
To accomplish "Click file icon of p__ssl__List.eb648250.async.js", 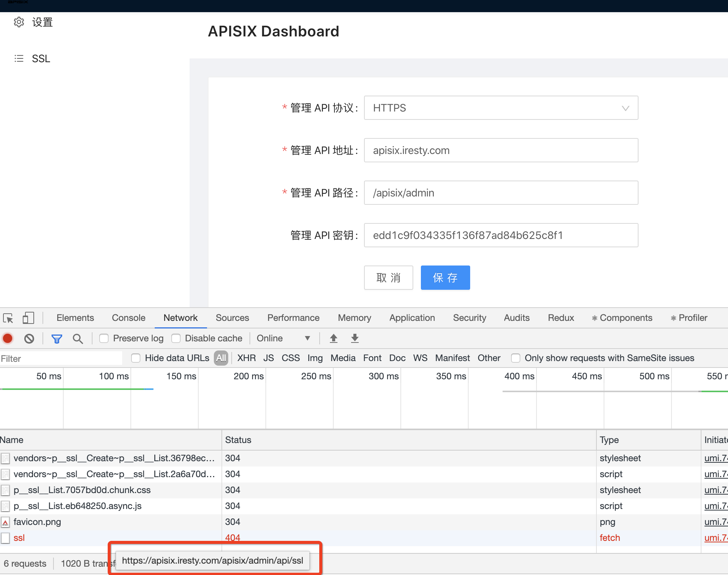I will 5,506.
